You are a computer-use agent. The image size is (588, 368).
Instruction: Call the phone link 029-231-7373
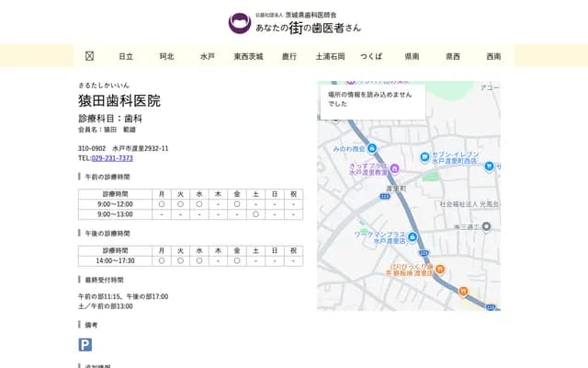tap(112, 158)
